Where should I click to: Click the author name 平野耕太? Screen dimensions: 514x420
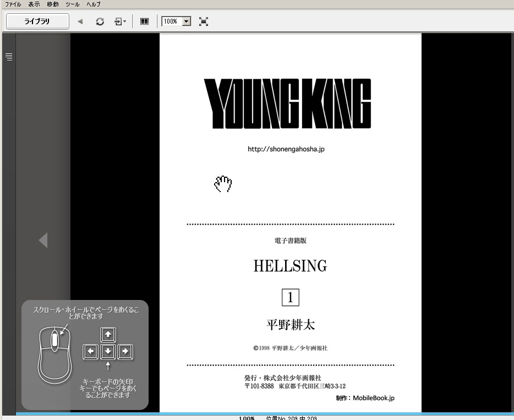click(291, 325)
